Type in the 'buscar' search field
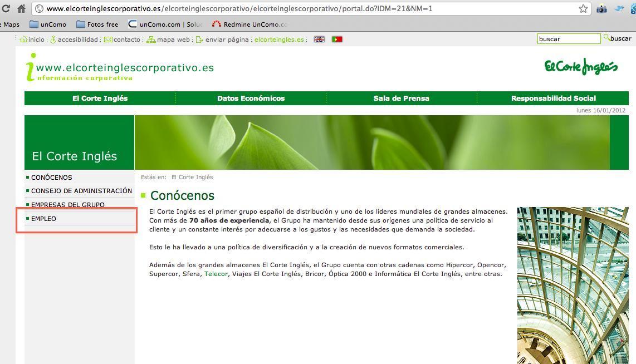Screen dimensions: 636x364 pos(569,39)
